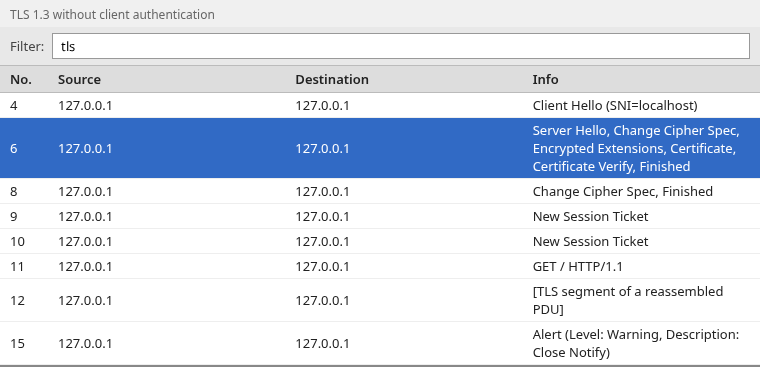Viewport: 760px width, 367px height.
Task: Click packet number 8 cell
Action: pos(14,191)
